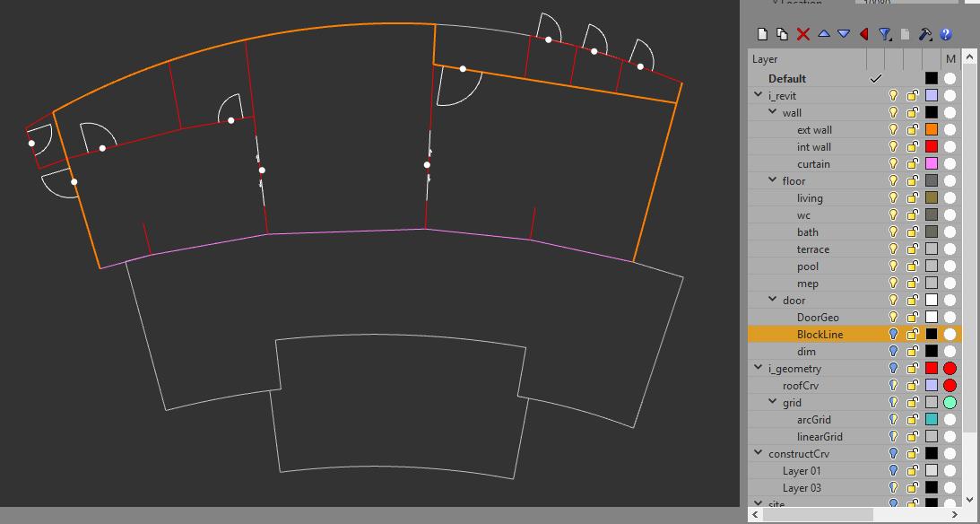Collapse the door sublayers
Screen dimensions: 980x524
(773, 300)
